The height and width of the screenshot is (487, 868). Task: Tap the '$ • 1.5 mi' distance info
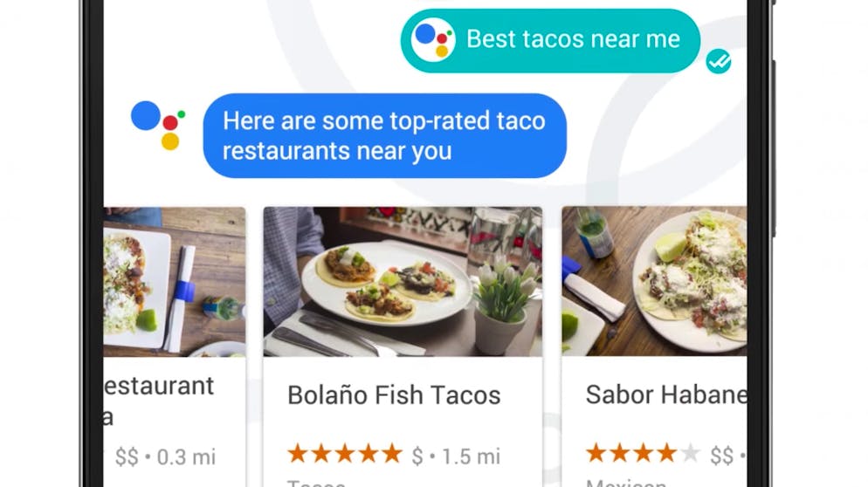[x=456, y=456]
